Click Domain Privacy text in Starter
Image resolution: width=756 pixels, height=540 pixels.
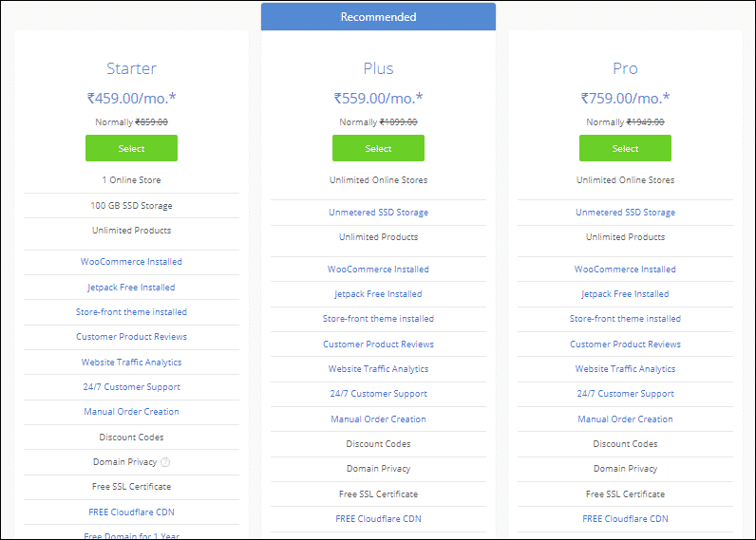point(124,462)
